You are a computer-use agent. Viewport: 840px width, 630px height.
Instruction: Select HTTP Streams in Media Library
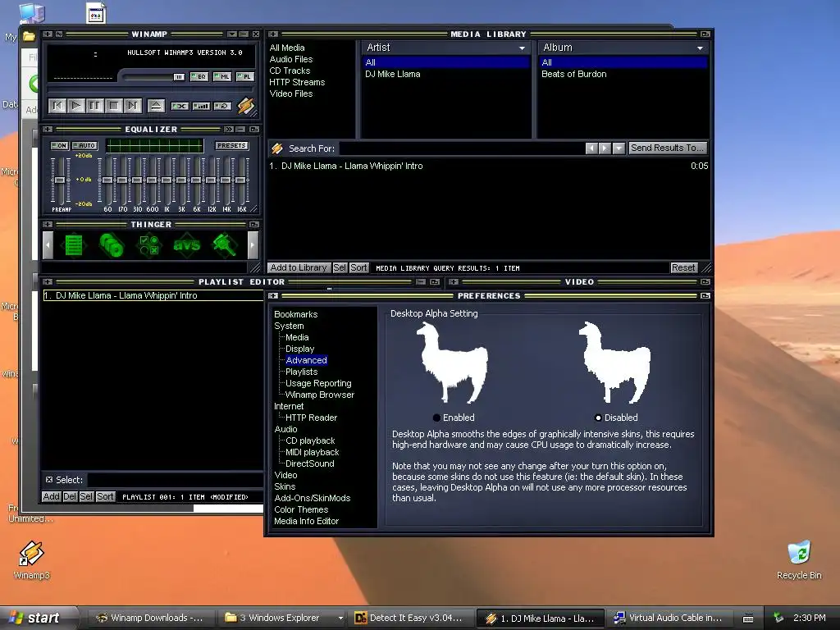tap(297, 82)
